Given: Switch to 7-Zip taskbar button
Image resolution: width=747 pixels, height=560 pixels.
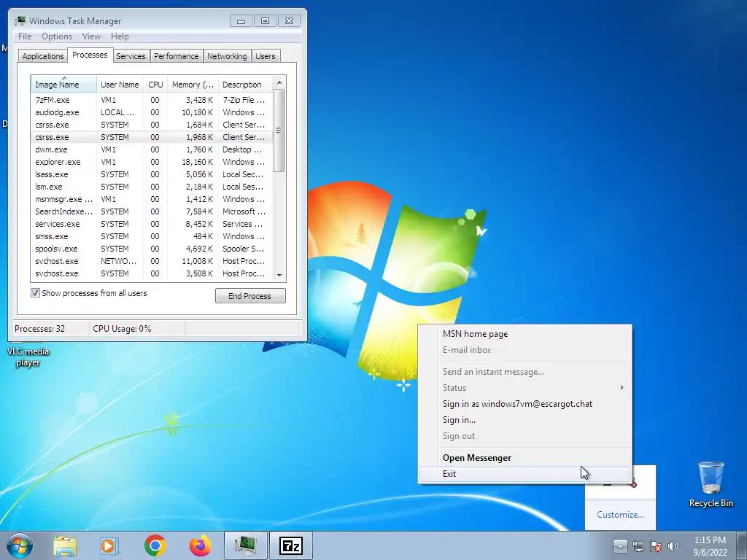Looking at the screenshot, I should tap(291, 545).
